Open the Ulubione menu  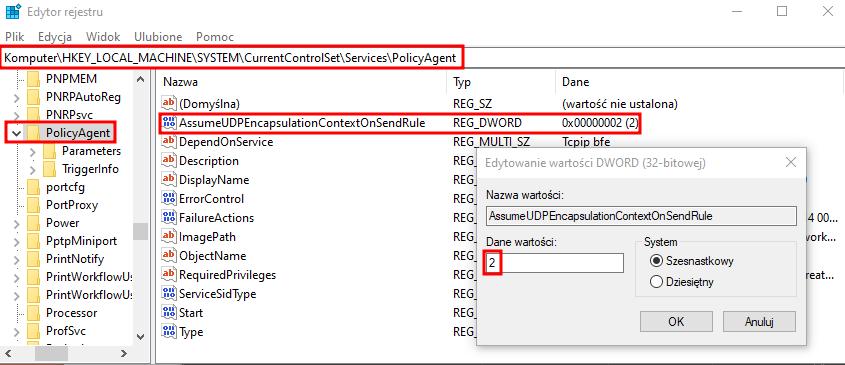pos(158,37)
